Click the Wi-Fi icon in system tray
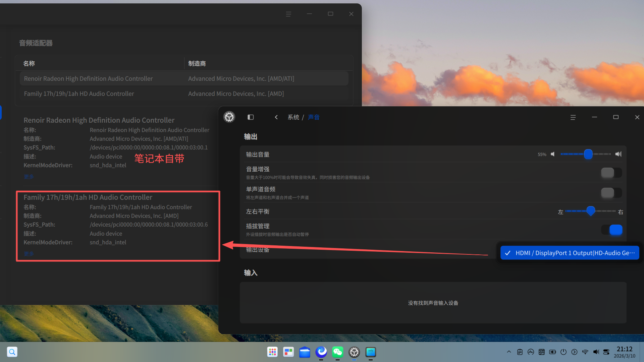 pos(585,352)
